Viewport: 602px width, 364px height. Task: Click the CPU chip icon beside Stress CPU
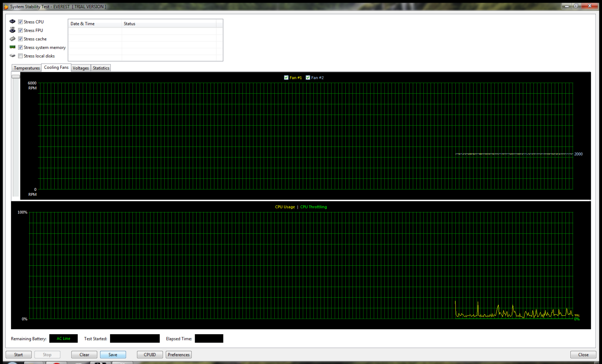[x=12, y=21]
